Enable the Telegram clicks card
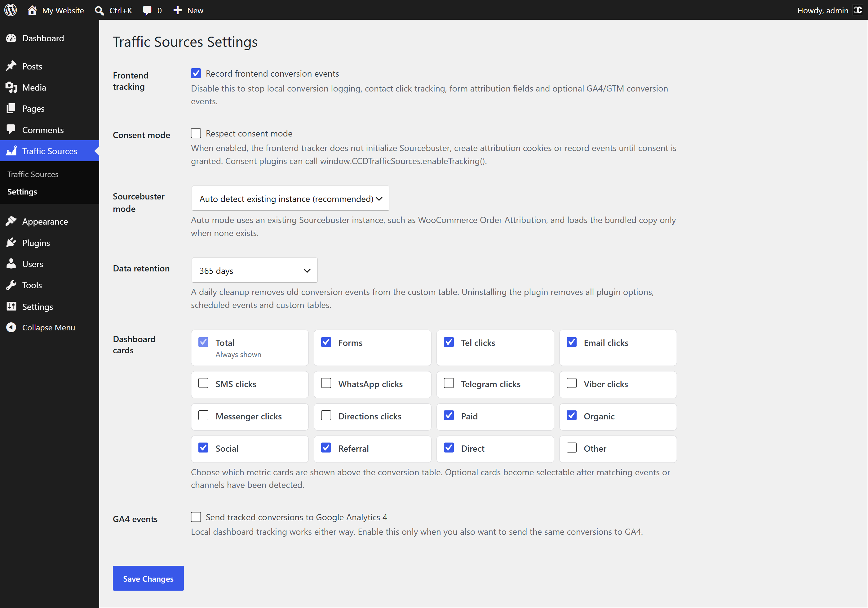Screen dimensions: 868x608 pos(449,383)
